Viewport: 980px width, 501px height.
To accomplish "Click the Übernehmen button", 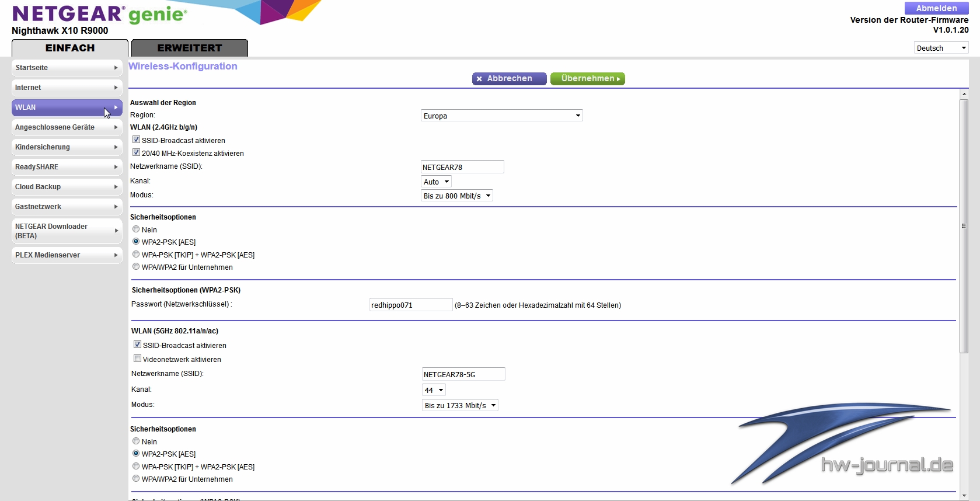I will 587,79.
